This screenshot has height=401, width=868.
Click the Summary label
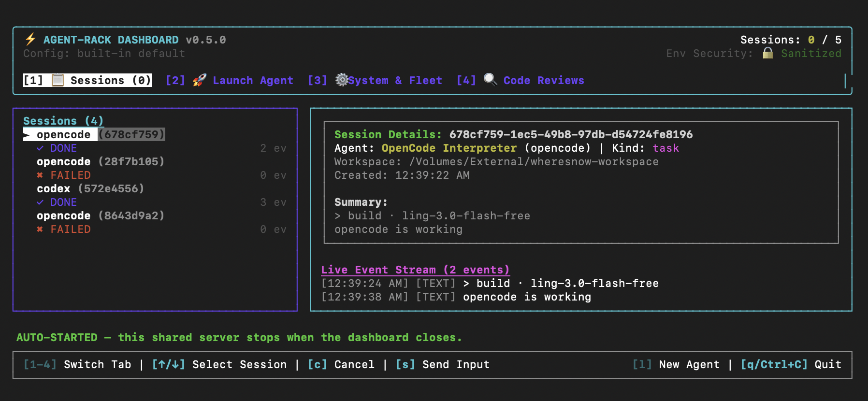pos(361,202)
